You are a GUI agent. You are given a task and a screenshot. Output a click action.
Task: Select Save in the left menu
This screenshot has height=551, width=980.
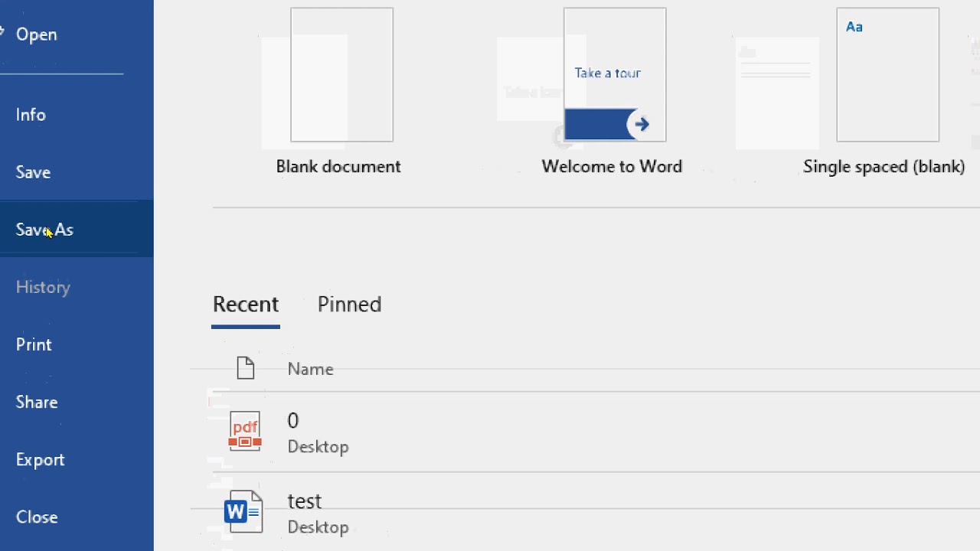(x=33, y=172)
